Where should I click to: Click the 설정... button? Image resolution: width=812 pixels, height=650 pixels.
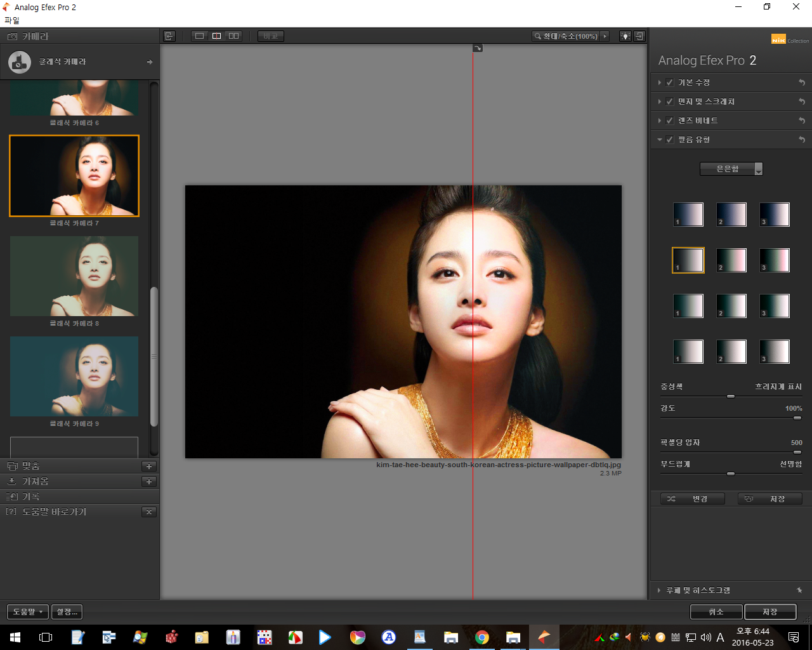[x=67, y=612]
